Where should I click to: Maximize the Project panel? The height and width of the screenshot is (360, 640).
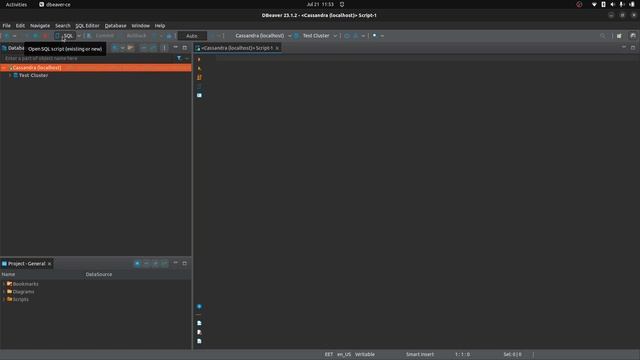(184, 263)
